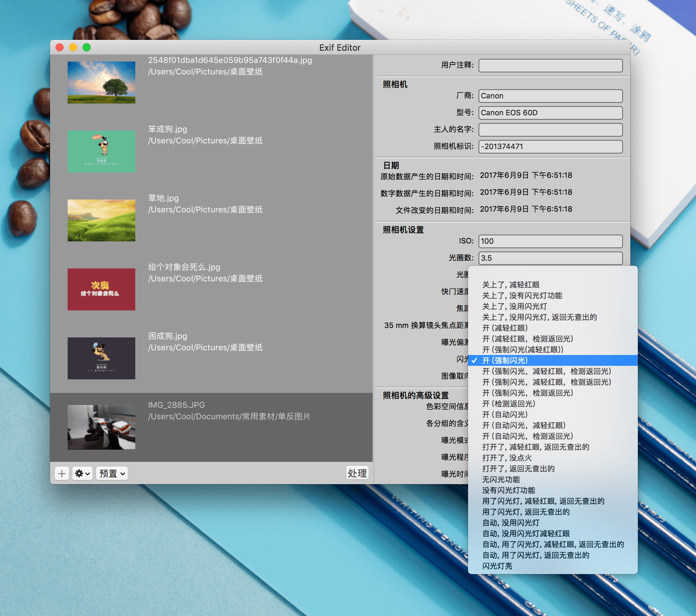This screenshot has width=696, height=616.
Task: Select the checked 开 (强制闪光) item
Action: (553, 361)
